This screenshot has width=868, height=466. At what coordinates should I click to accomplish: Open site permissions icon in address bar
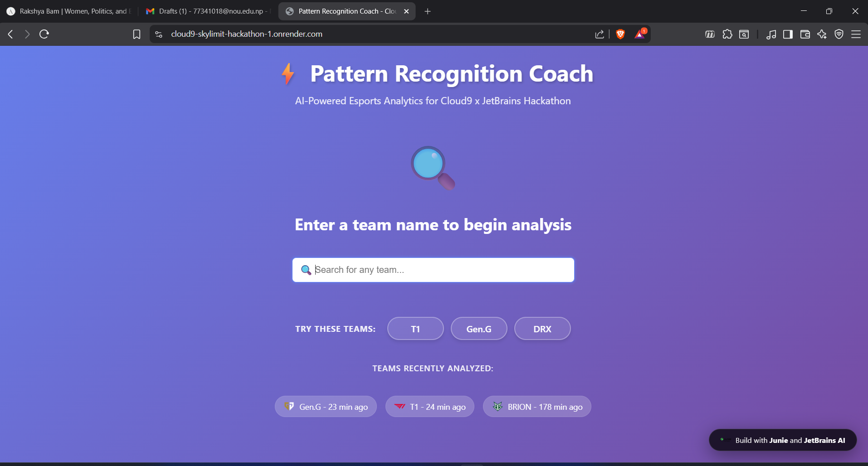coord(158,34)
